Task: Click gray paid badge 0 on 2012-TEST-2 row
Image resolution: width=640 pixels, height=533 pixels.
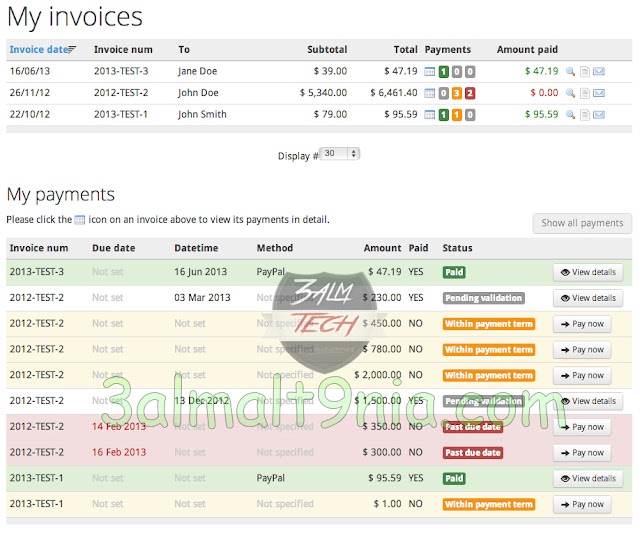Action: (x=444, y=93)
